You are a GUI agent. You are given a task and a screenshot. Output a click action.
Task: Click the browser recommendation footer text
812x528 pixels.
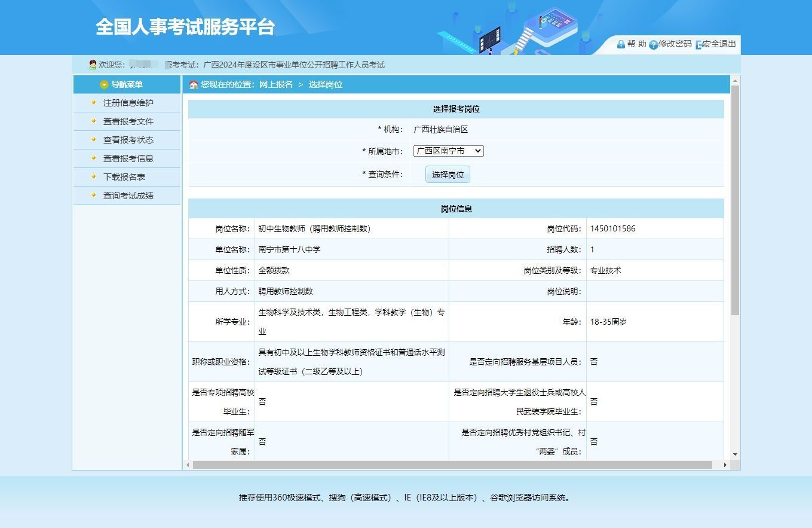click(405, 498)
